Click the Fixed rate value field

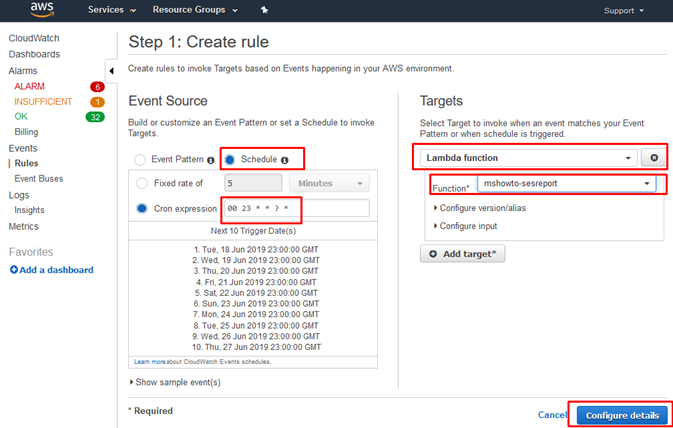(x=253, y=183)
